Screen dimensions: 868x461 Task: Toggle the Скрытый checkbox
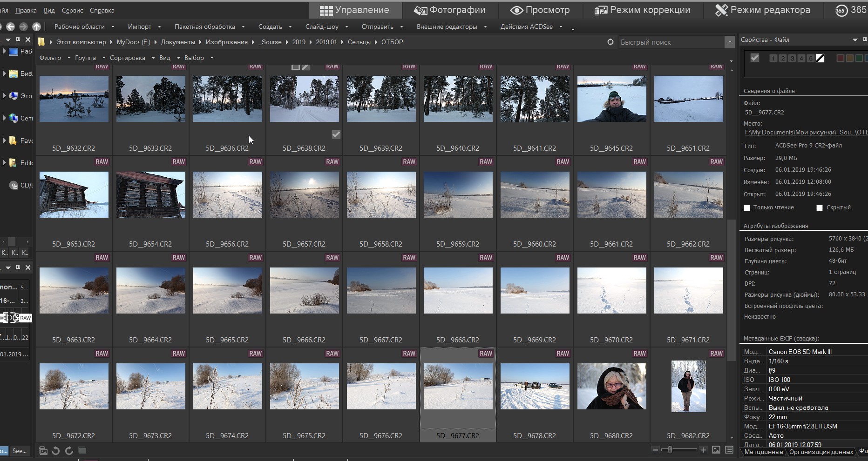820,208
